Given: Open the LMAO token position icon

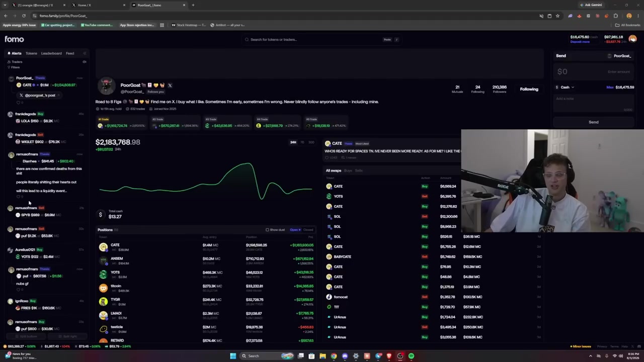Looking at the screenshot, I should click(103, 315).
